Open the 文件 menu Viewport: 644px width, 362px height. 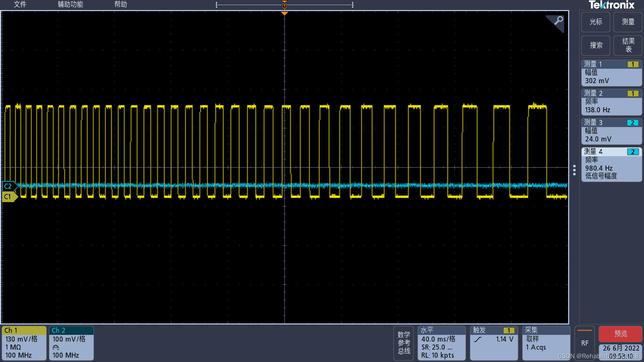pyautogui.click(x=20, y=4)
